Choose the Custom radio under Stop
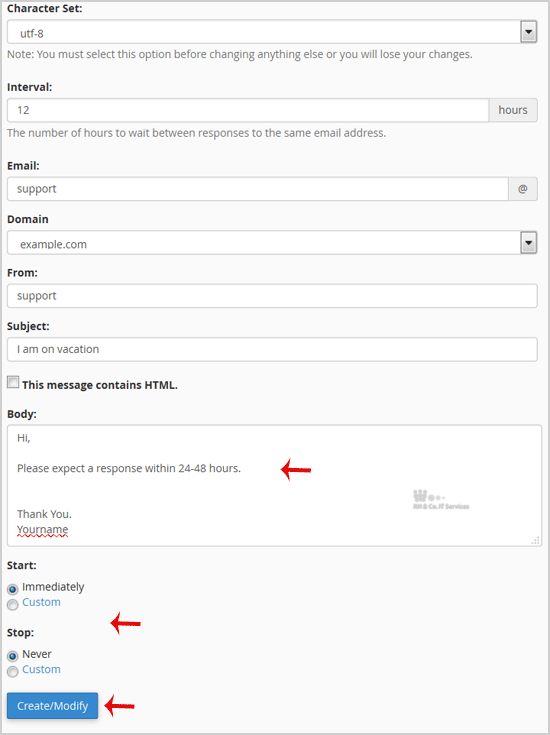The image size is (550, 735). click(13, 672)
